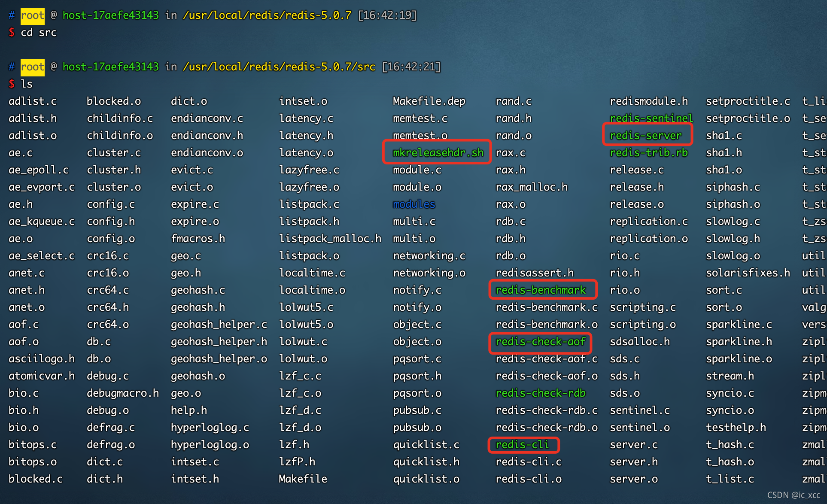Click the redis-cli executable filename

[x=522, y=445]
